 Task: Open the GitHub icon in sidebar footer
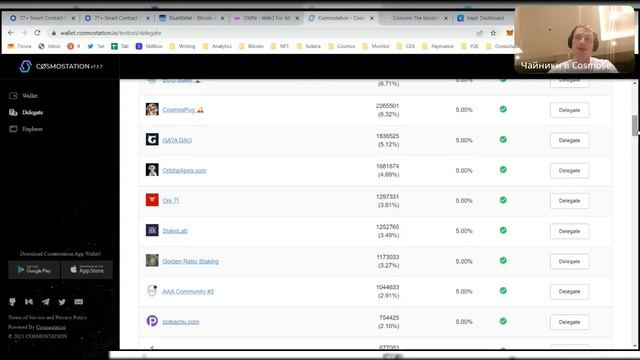click(12, 302)
